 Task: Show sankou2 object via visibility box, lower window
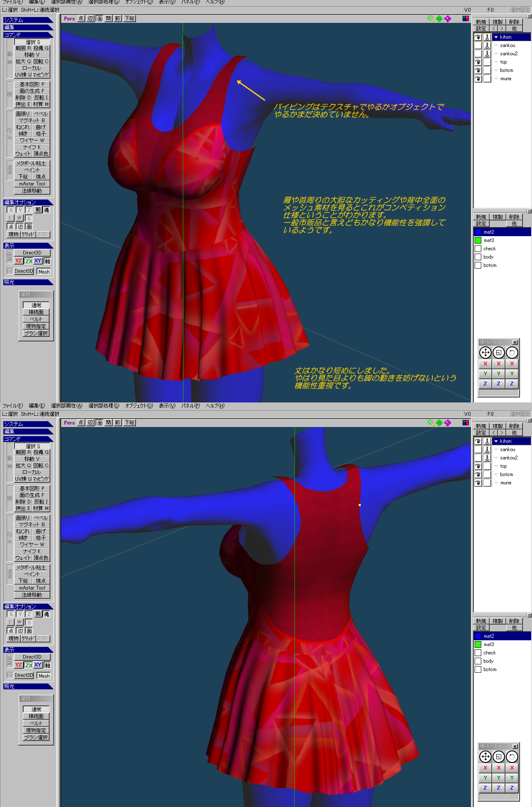tap(478, 458)
